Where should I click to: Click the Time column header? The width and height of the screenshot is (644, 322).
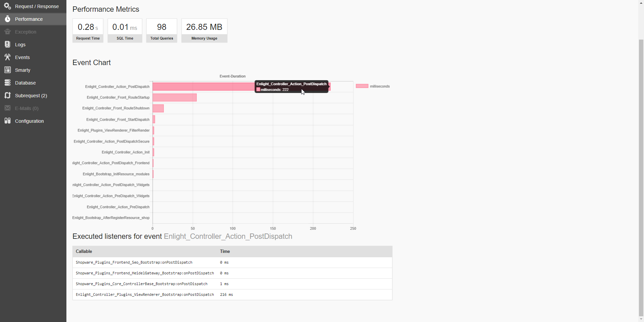click(225, 251)
